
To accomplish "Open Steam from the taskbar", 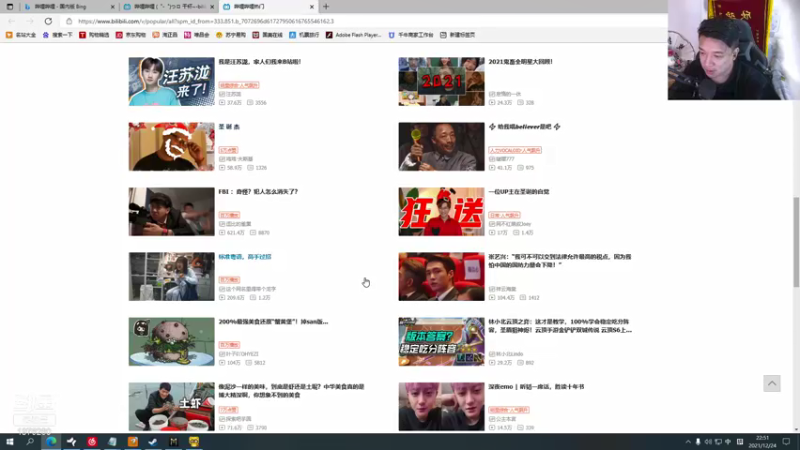I will click(x=153, y=442).
